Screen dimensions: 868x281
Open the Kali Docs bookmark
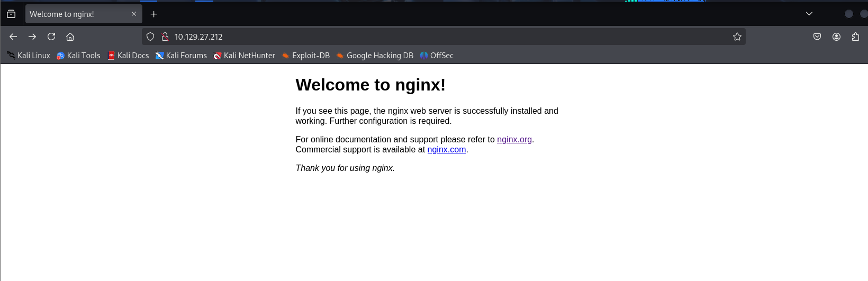coord(128,56)
